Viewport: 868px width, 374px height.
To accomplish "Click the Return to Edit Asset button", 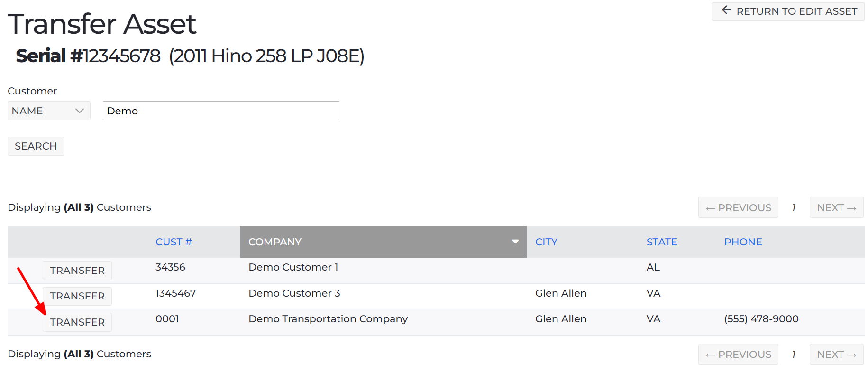I will point(789,11).
